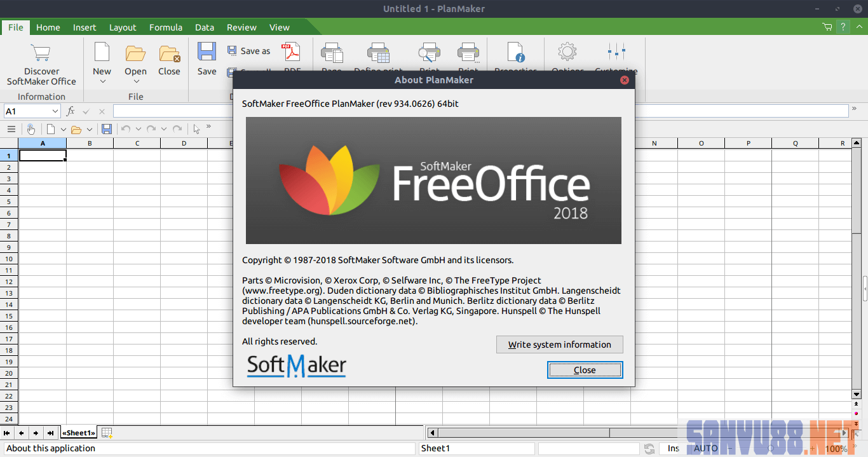
Task: Open the Undo history dropdown arrow
Action: [x=139, y=130]
